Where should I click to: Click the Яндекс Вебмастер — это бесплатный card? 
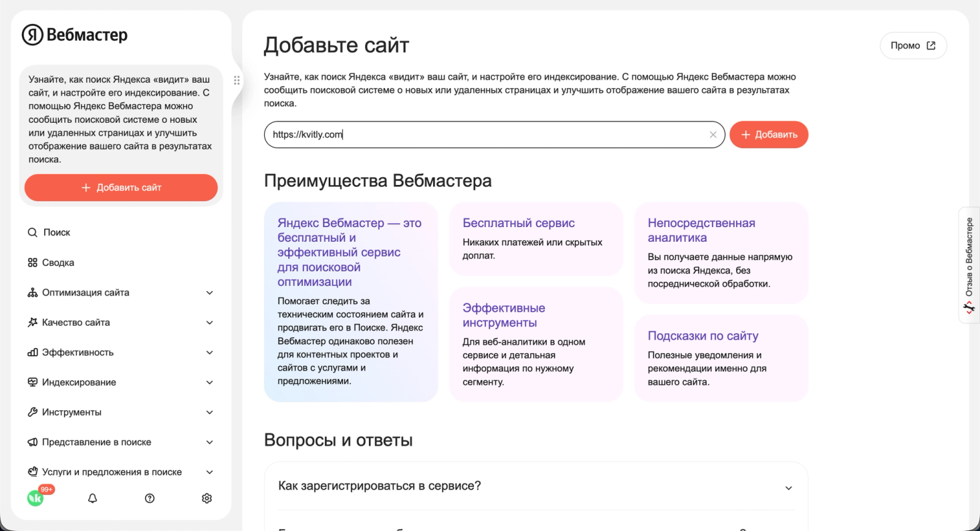point(351,302)
